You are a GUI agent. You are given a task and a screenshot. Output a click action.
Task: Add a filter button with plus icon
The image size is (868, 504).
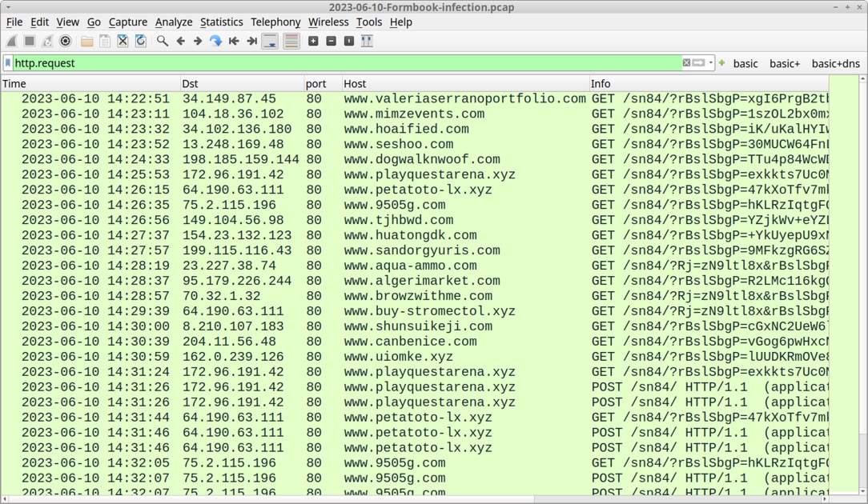coord(721,63)
